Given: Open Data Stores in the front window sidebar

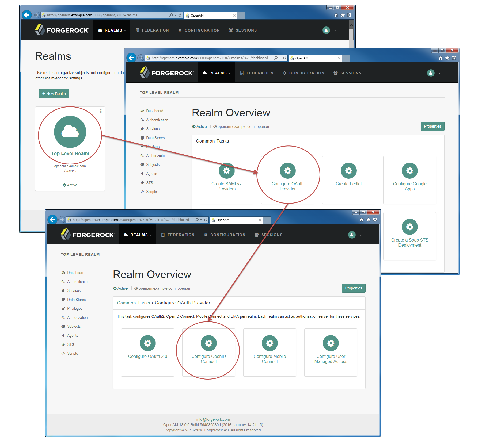Looking at the screenshot, I should click(77, 300).
